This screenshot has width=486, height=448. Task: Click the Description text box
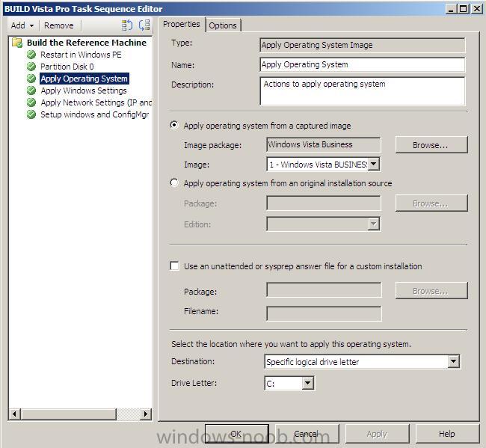[x=363, y=91]
